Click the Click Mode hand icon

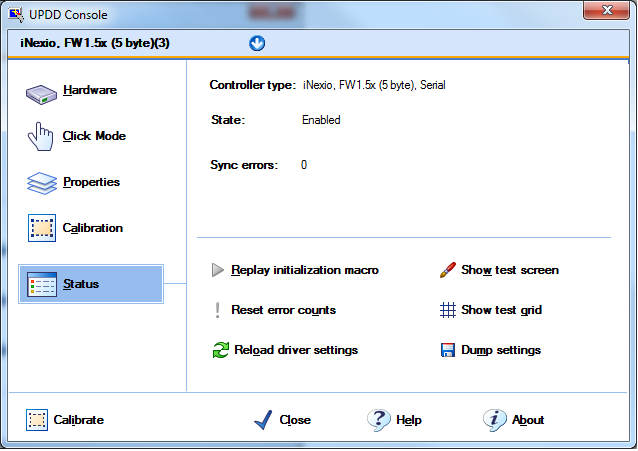40,136
